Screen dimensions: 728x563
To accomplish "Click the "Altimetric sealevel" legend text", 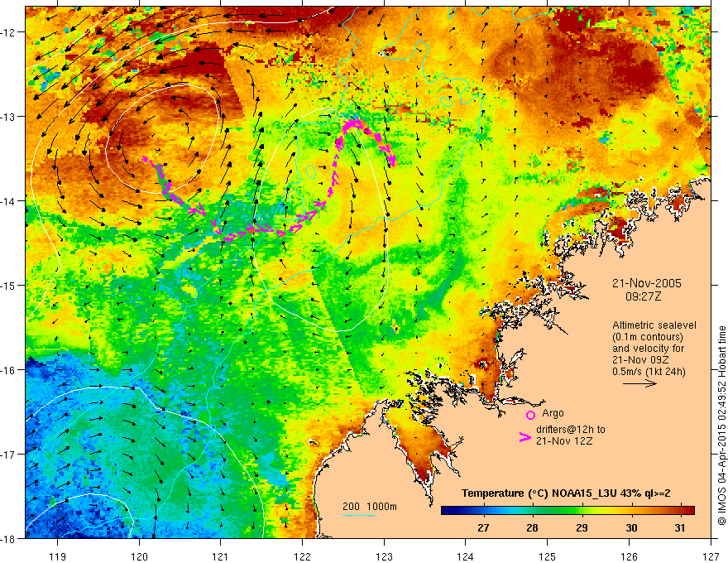I will [654, 325].
